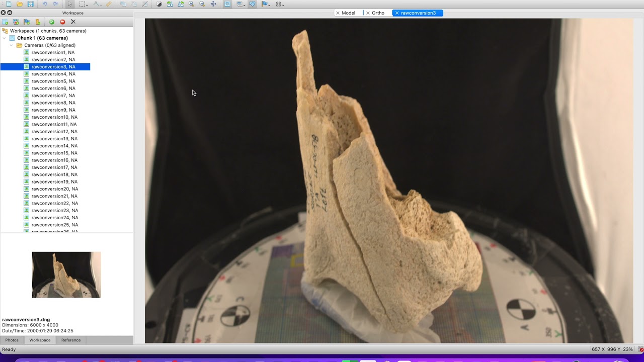Enable selected items with green check
The image size is (644, 362).
coord(52,22)
